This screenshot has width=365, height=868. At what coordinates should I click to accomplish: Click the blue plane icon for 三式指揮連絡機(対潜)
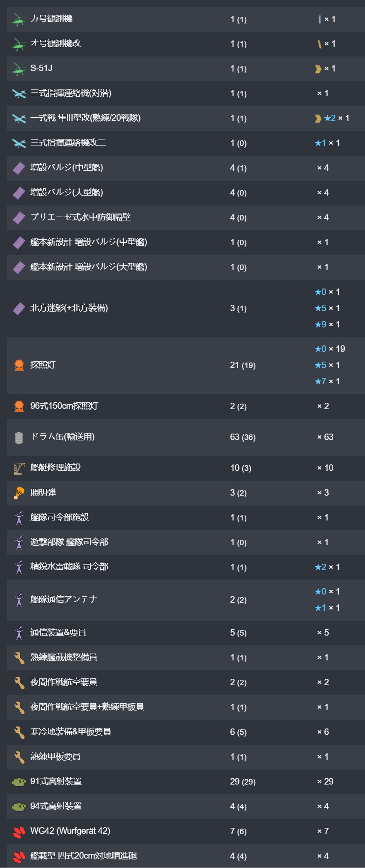coord(19,94)
